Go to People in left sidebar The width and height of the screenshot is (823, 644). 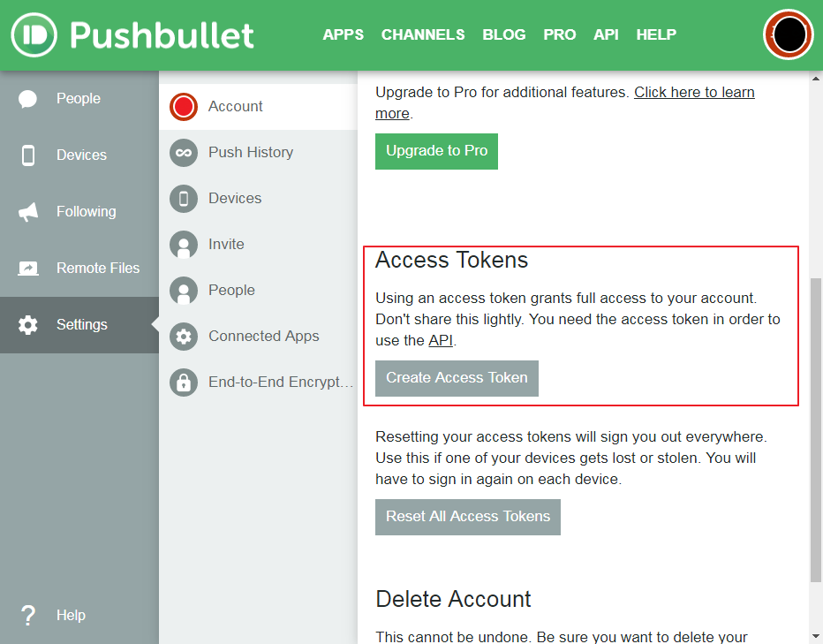tap(79, 99)
